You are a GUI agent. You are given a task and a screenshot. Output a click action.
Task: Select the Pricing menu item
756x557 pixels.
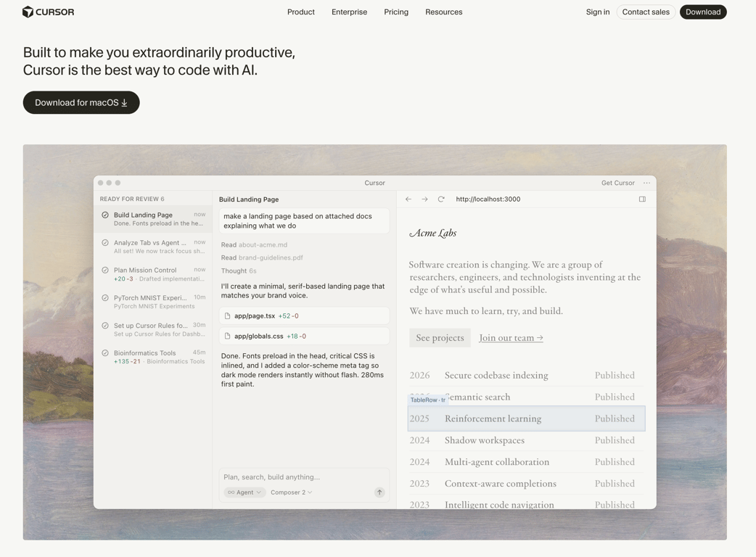coord(396,12)
